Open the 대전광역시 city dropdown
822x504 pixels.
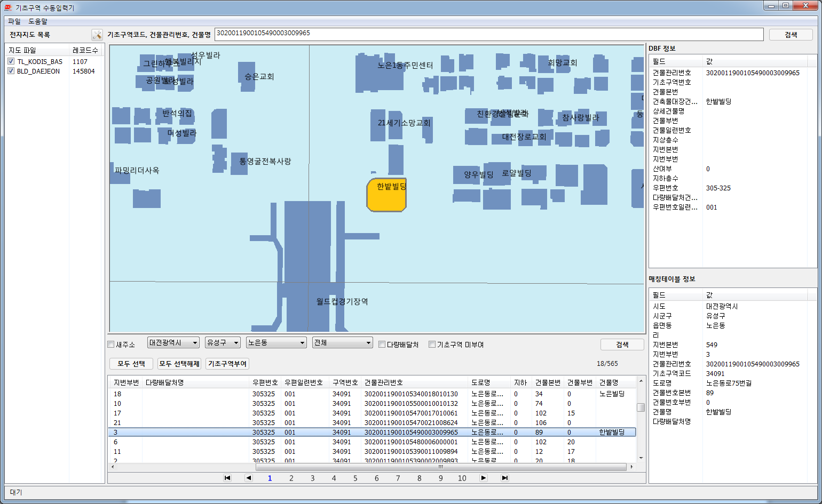(173, 343)
